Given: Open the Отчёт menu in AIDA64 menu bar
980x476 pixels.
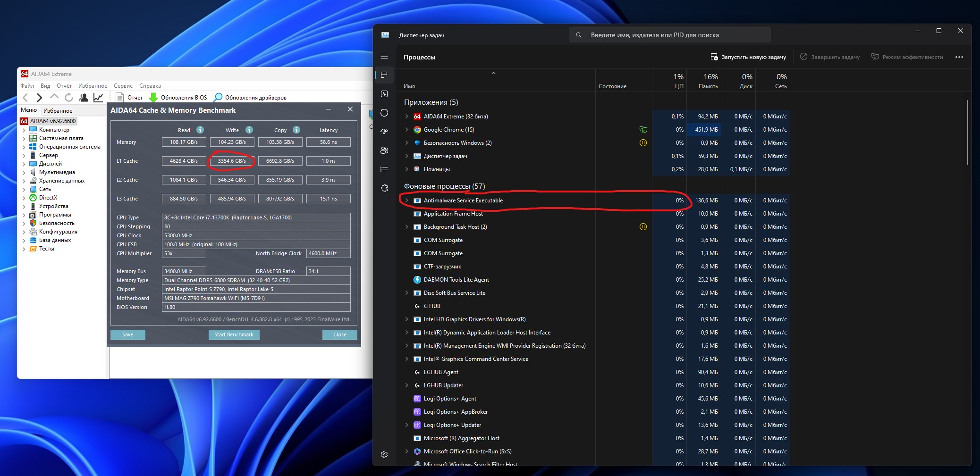Looking at the screenshot, I should (64, 86).
